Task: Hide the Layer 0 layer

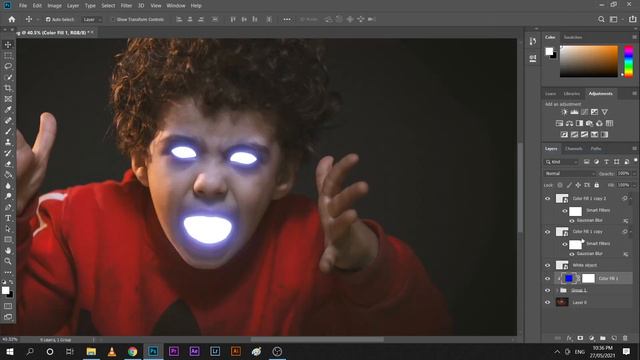Action: pos(548,302)
